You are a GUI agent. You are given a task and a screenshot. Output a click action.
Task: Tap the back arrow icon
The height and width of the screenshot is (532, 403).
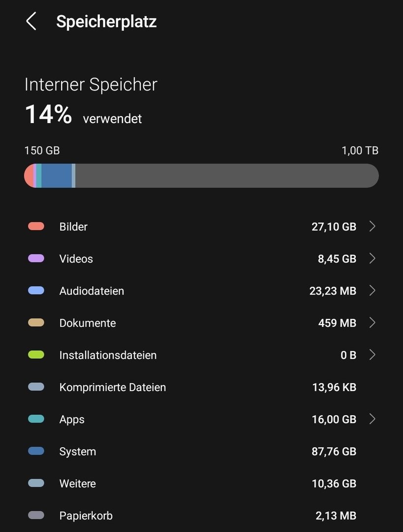tap(31, 22)
